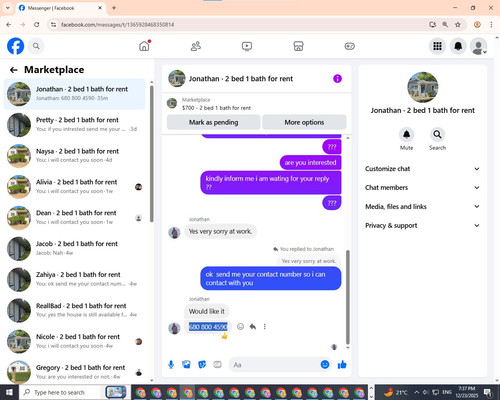Click the 'Would like it' message
Image resolution: width=500 pixels, height=400 pixels.
207,311
